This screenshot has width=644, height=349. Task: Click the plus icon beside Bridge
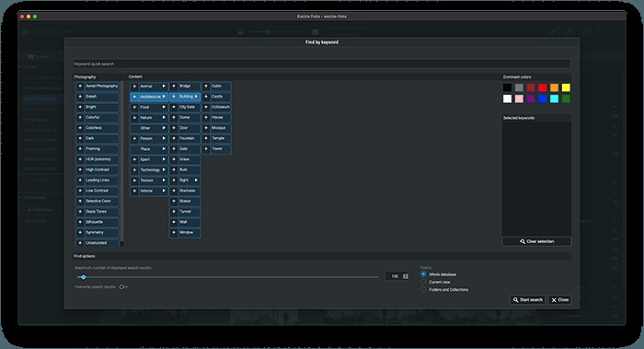coord(174,87)
